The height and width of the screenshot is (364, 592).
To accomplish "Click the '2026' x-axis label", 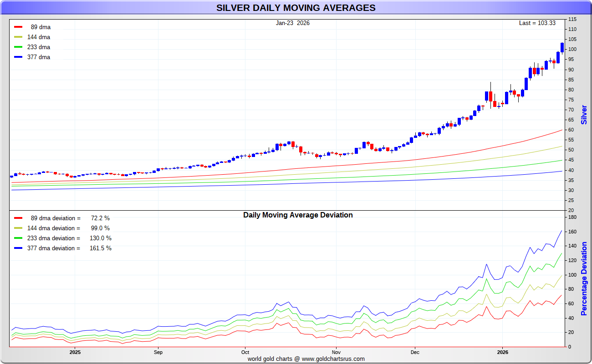I will tap(502, 352).
